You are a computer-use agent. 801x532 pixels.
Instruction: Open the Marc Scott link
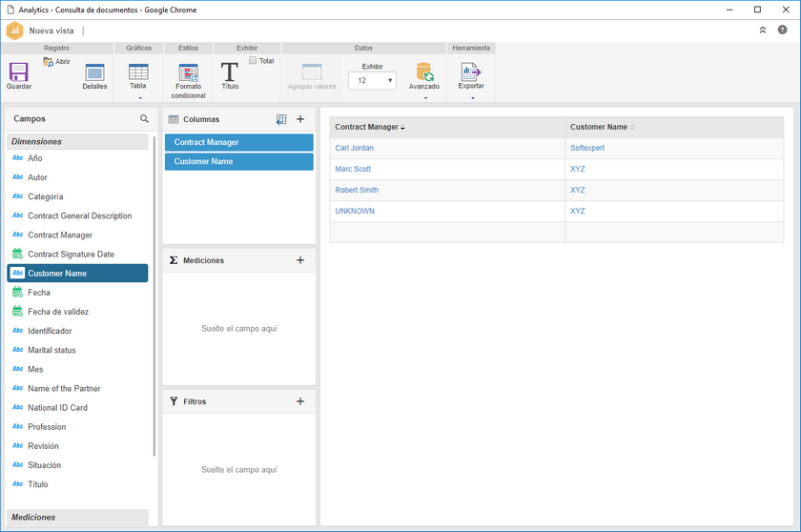[x=353, y=169]
